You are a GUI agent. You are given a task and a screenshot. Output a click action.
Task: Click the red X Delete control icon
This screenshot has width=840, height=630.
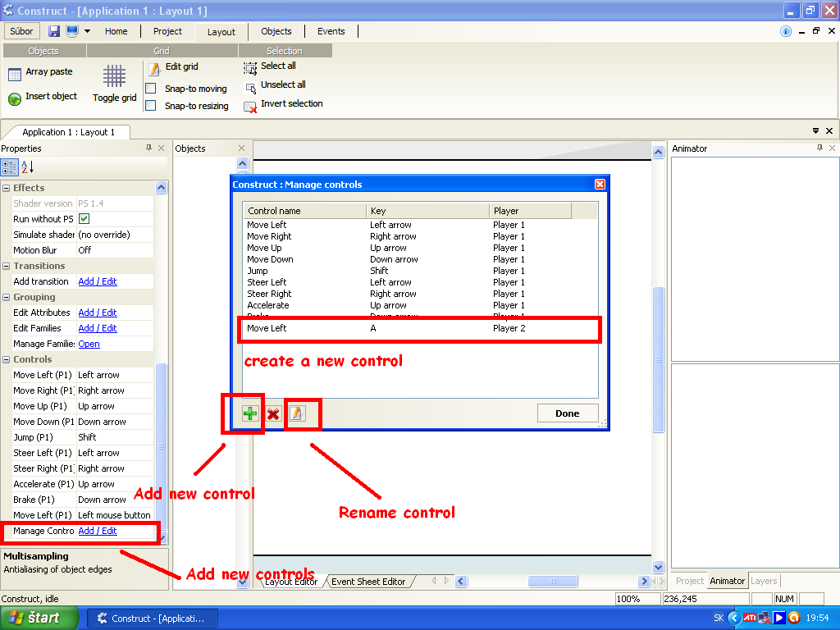tap(273, 413)
